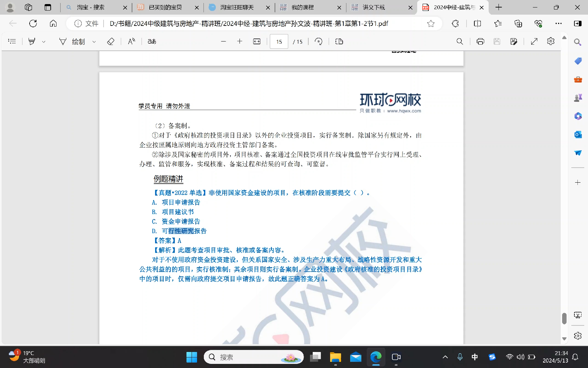This screenshot has width=588, height=368.
Task: Toggle fit to width view
Action: coord(257,42)
